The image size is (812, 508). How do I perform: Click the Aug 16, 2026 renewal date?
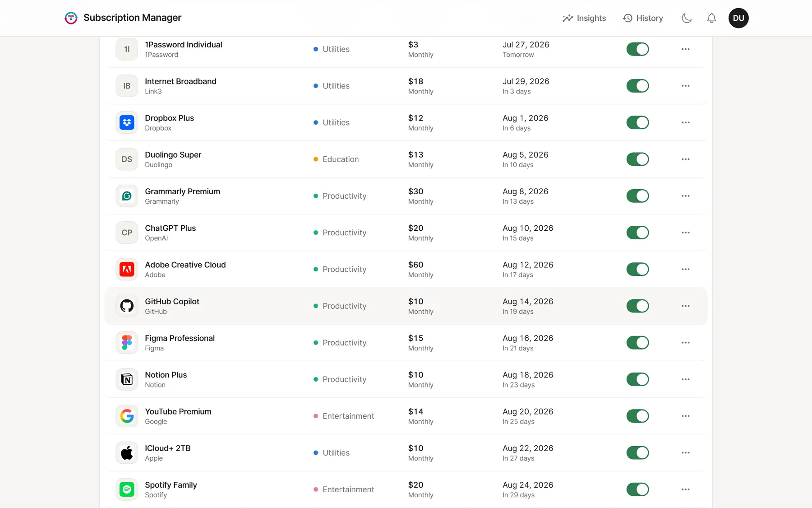(x=528, y=338)
